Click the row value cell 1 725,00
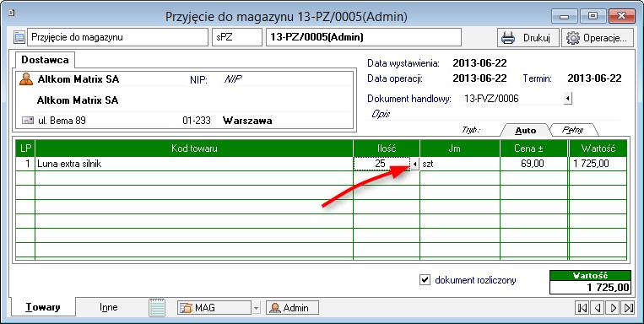This screenshot has width=644, height=324. [x=598, y=164]
